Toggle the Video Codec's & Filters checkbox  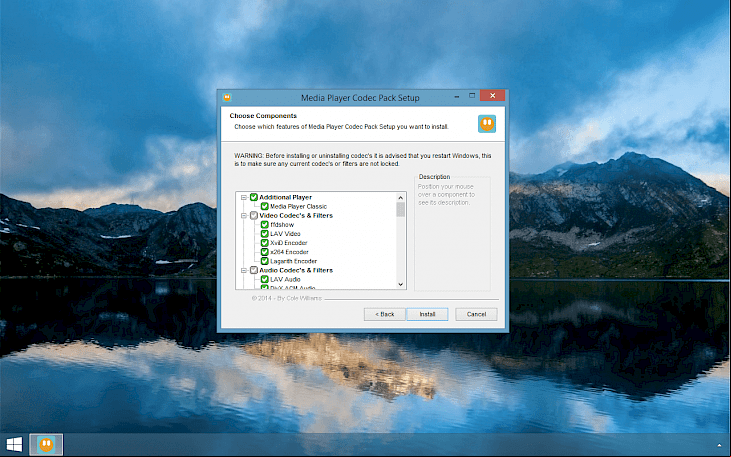coord(254,215)
